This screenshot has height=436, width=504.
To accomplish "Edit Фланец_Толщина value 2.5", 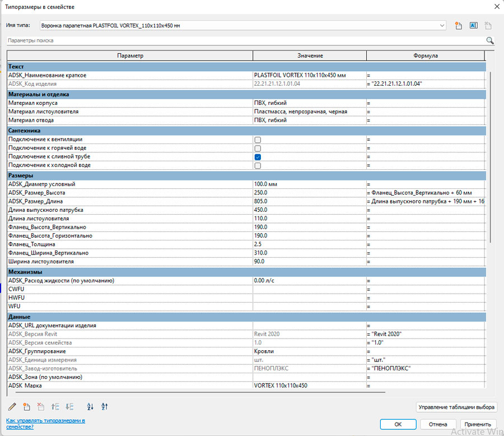I will [x=310, y=244].
